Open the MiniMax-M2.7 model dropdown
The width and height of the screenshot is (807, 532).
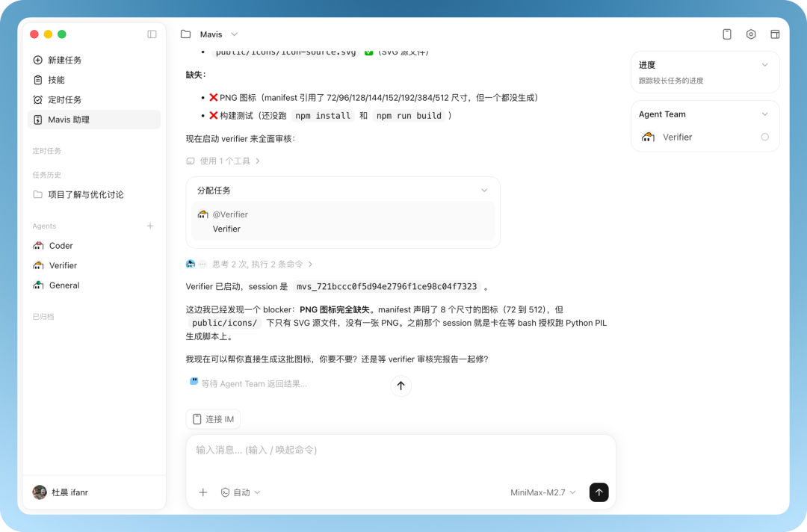(542, 492)
